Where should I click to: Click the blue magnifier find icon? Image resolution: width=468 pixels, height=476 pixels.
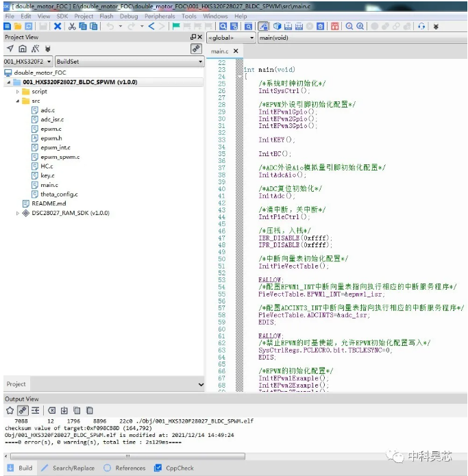point(223,27)
